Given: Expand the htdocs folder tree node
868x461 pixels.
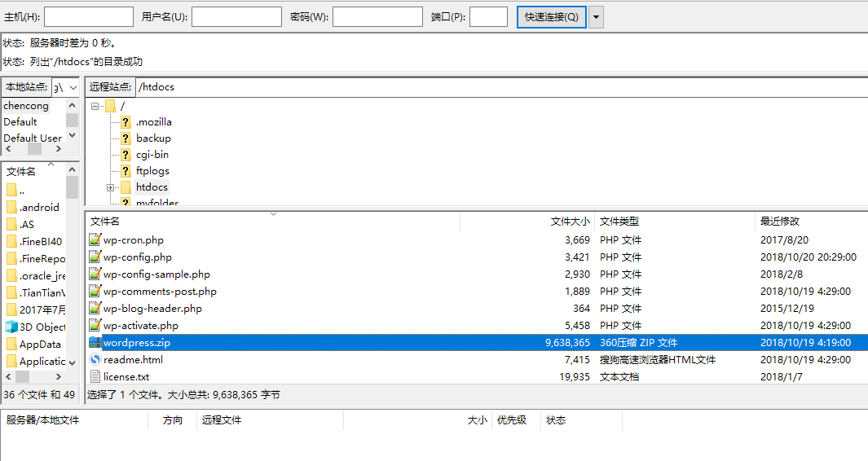Looking at the screenshot, I should pos(110,187).
